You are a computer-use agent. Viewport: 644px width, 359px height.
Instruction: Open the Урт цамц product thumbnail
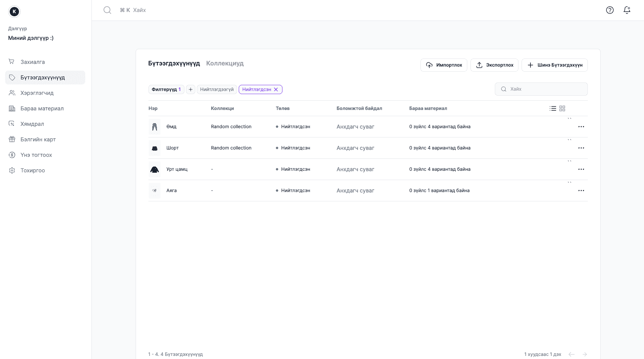[x=155, y=169]
